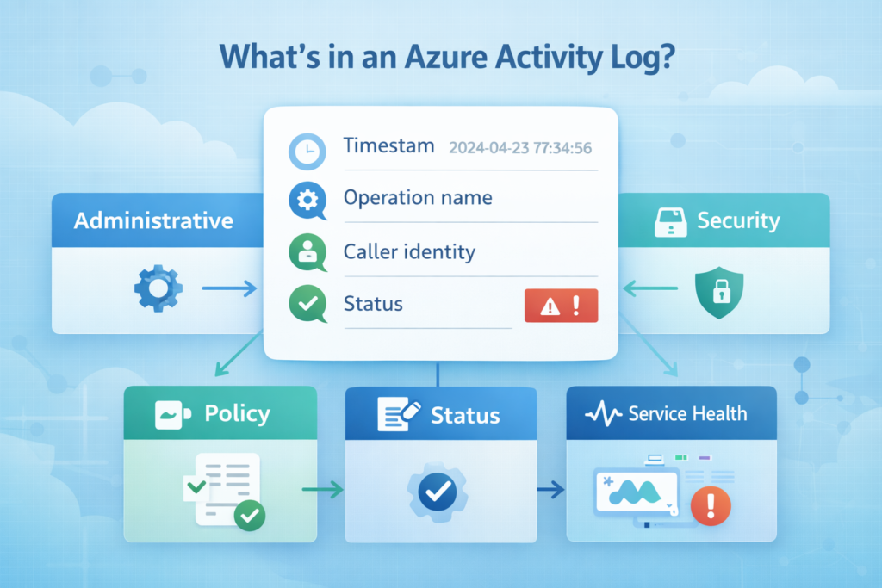Collapse the central activity log card
Screen dimensions: 882x588
tap(440, 232)
